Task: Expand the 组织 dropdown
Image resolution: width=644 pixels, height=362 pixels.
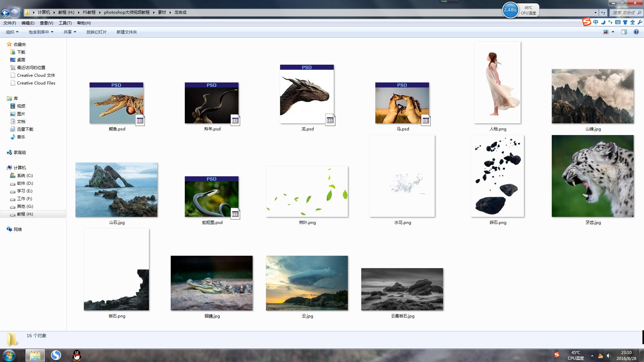Action: pyautogui.click(x=12, y=32)
